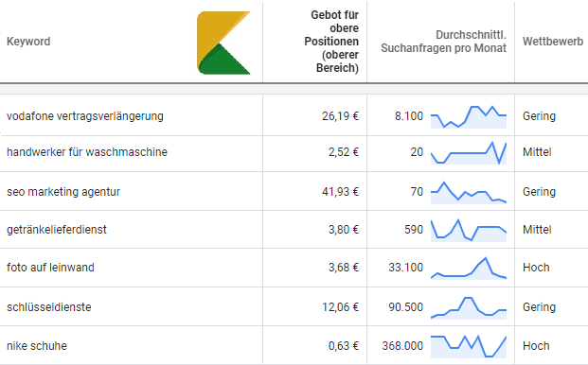Click the bid value 0,63 €
The height and width of the screenshot is (365, 588).
point(344,345)
